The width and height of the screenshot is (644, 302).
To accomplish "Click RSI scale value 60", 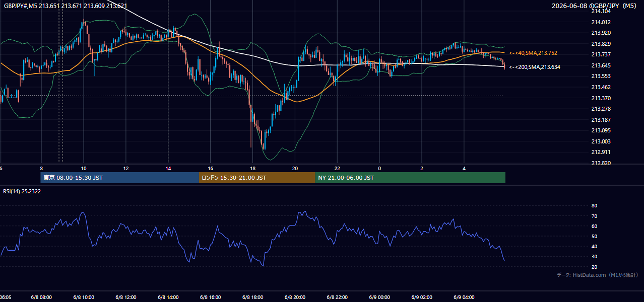I will tap(594, 226).
